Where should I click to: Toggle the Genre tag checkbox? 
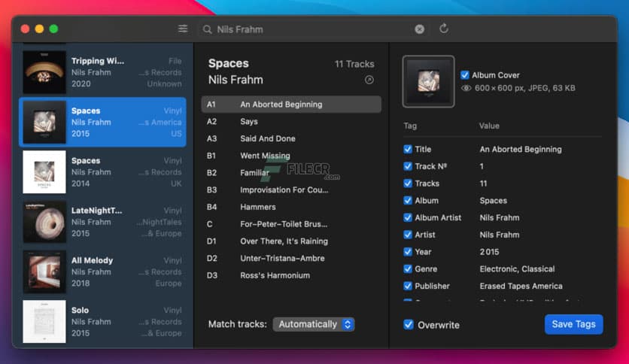coord(408,268)
